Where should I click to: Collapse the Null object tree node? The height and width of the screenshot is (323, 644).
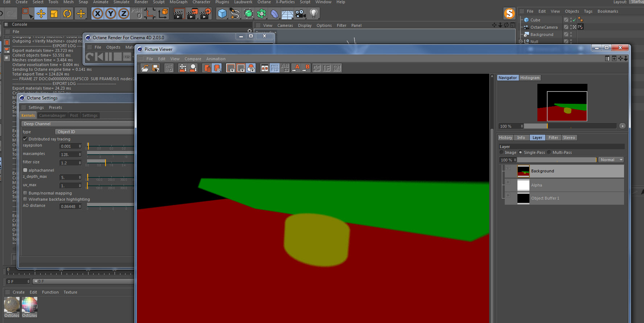(521, 41)
